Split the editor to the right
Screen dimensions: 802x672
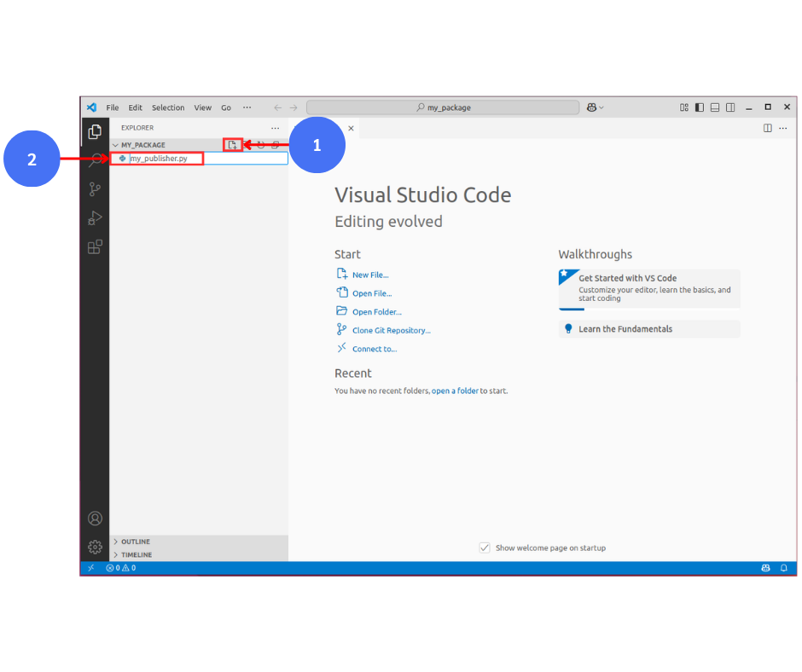point(767,128)
